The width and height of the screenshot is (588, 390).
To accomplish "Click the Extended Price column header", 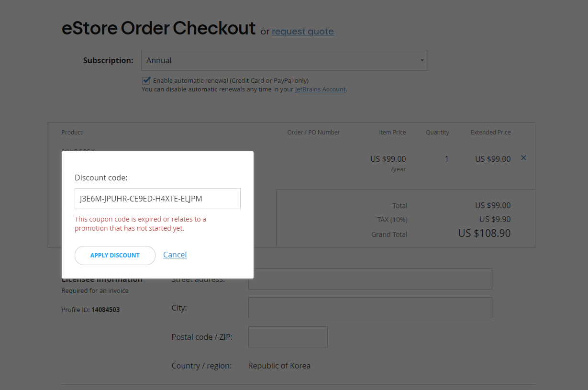I will coord(490,132).
